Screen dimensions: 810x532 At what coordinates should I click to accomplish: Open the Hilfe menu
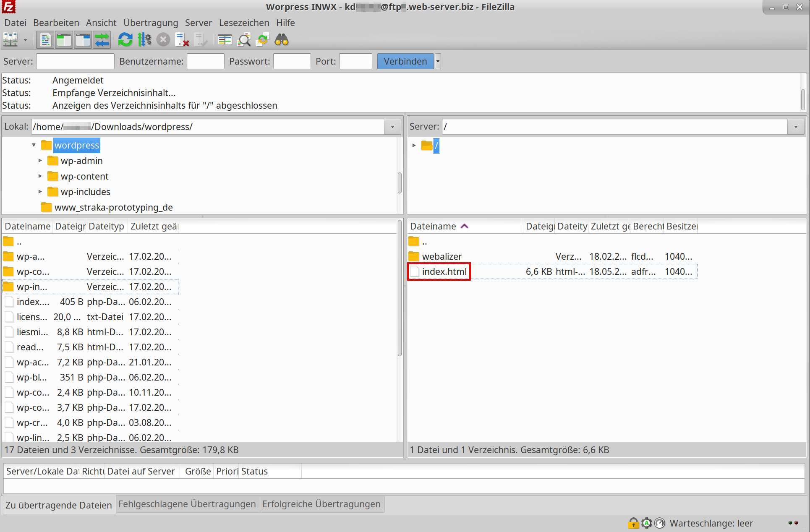[285, 23]
